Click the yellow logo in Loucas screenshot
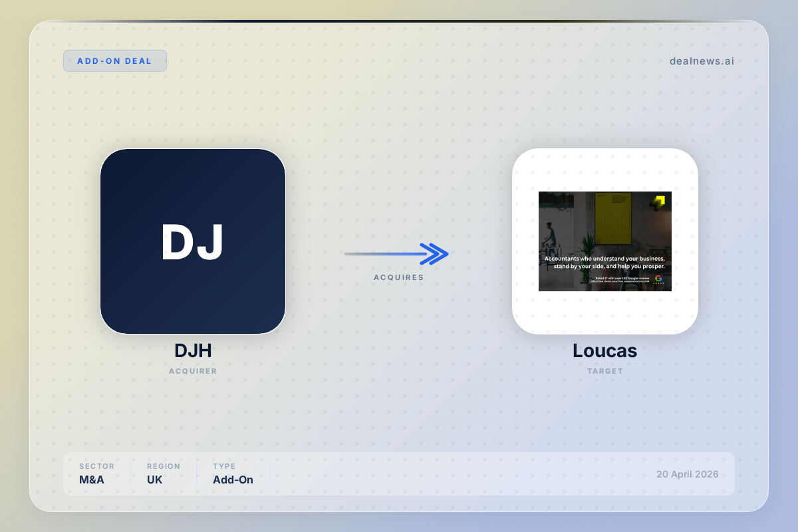This screenshot has width=798, height=532. [x=658, y=202]
